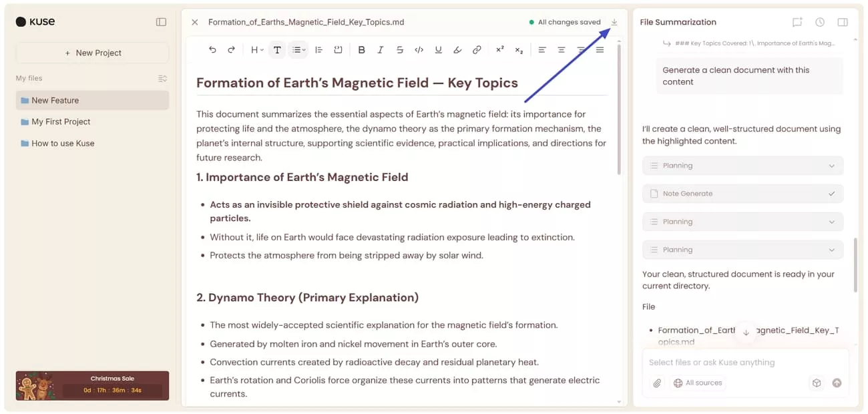Toggle the left sidebar panel
This screenshot has width=868, height=414.
point(161,21)
